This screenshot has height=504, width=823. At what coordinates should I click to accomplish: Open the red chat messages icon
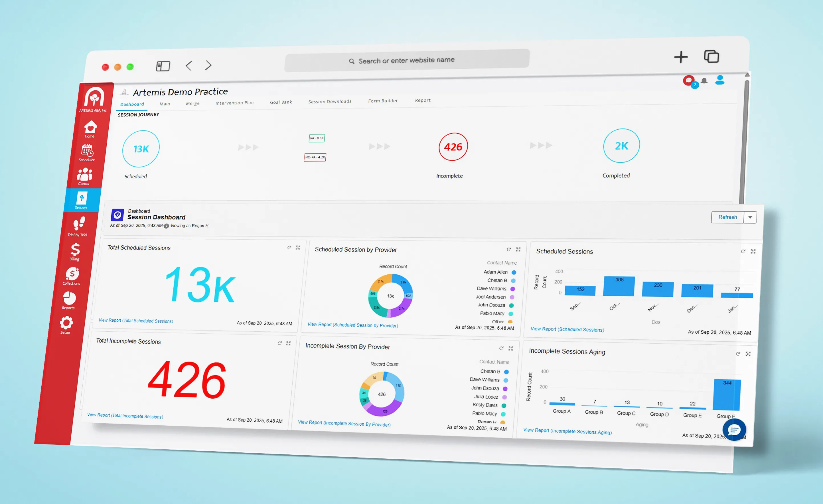(x=689, y=80)
